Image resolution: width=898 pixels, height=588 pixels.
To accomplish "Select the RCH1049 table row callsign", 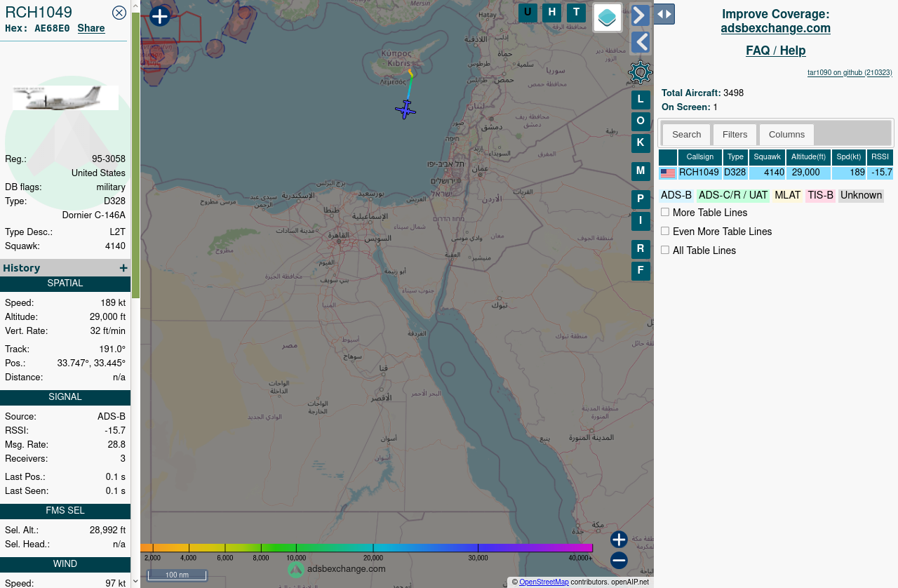I will coord(699,173).
